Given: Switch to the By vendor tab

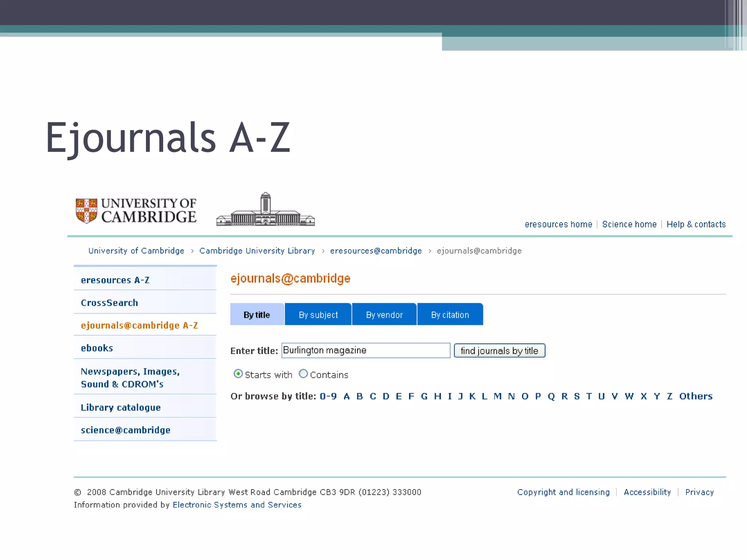Looking at the screenshot, I should pos(384,314).
